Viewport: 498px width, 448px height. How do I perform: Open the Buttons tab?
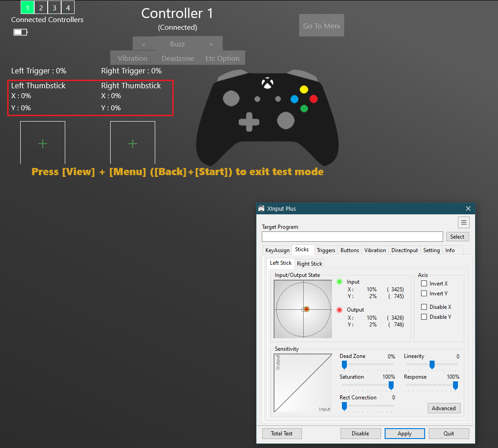click(350, 250)
